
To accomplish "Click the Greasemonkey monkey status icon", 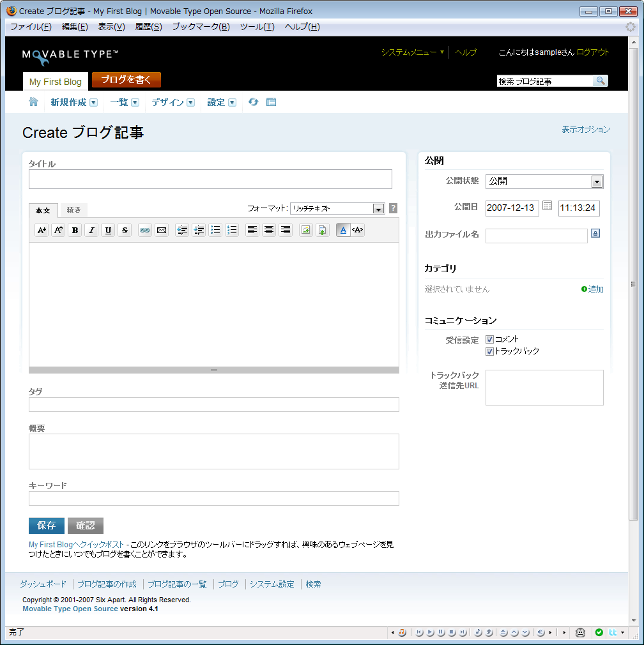I will (580, 632).
